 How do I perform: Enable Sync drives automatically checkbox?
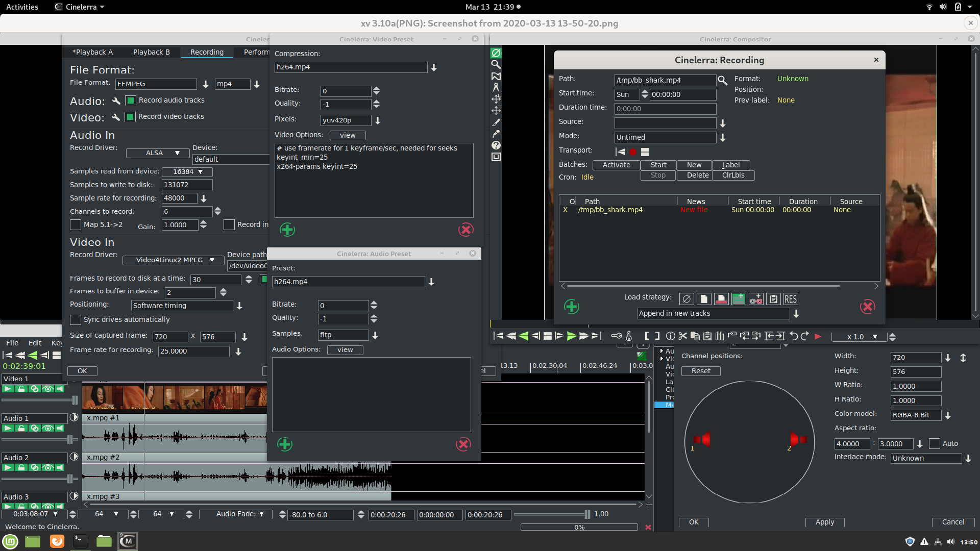coord(76,320)
